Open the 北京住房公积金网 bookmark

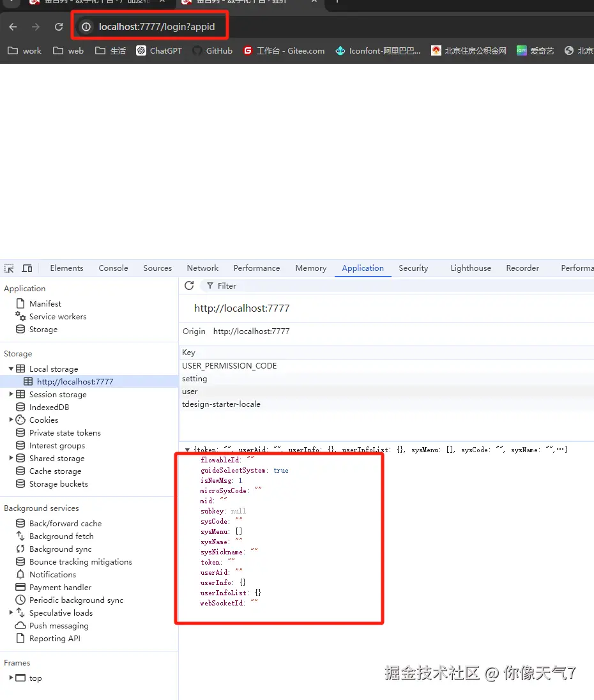(x=469, y=51)
